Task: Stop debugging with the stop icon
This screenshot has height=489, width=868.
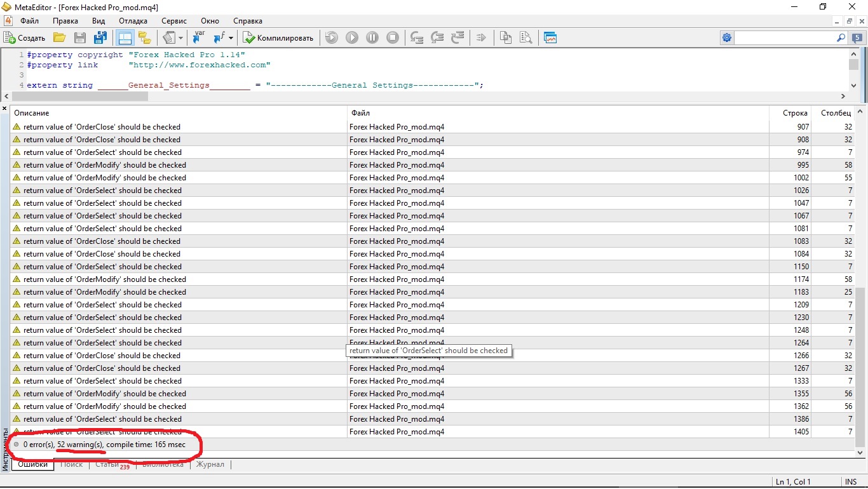Action: (x=393, y=38)
